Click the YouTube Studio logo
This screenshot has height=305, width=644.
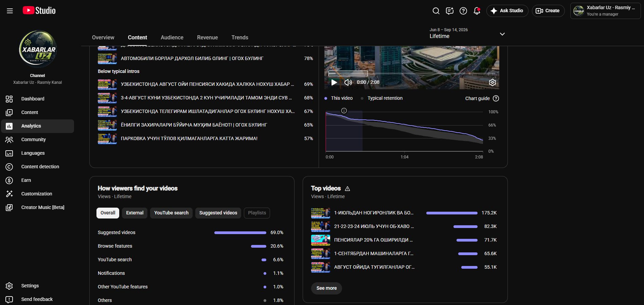pos(39,11)
